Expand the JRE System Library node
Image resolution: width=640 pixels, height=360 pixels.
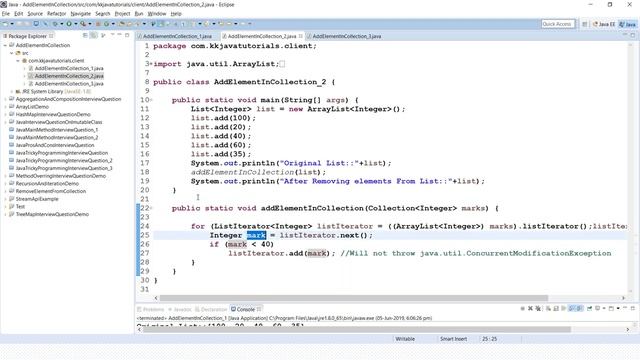pyautogui.click(x=11, y=91)
